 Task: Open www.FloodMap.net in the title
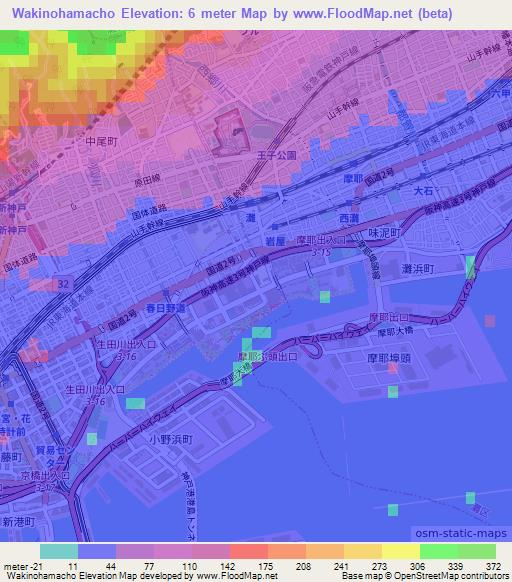pos(352,14)
